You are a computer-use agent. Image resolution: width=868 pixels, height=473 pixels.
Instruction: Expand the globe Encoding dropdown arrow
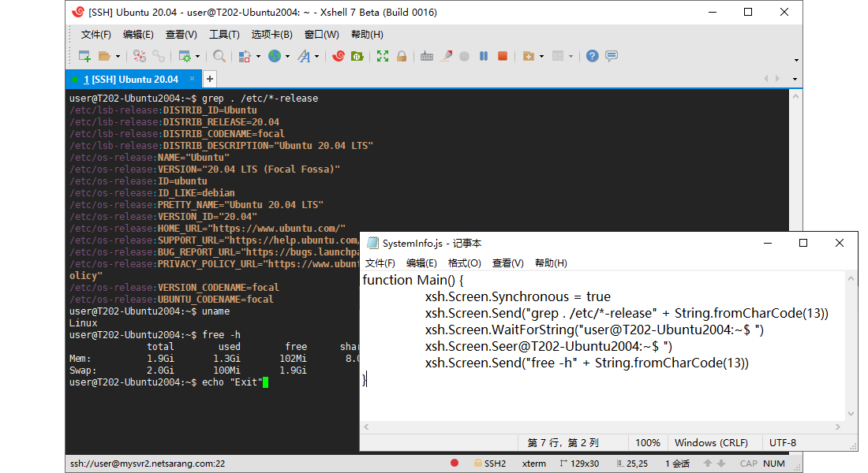[x=287, y=57]
